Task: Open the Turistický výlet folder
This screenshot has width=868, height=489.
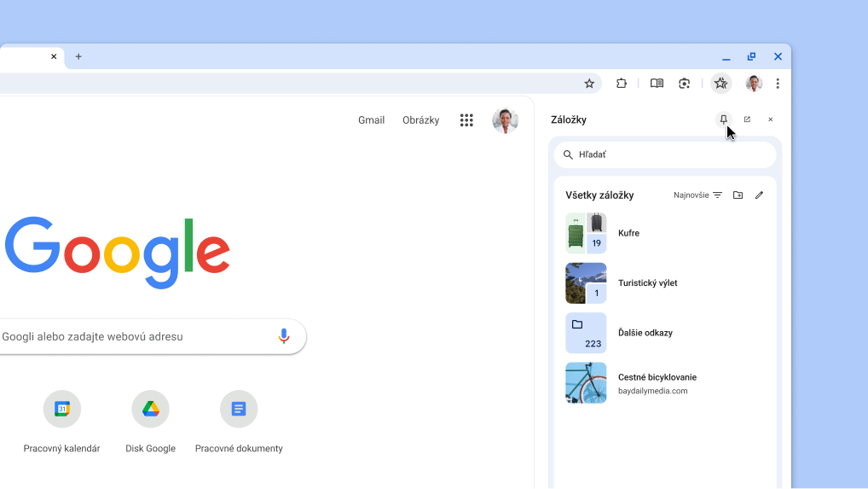Action: 665,283
